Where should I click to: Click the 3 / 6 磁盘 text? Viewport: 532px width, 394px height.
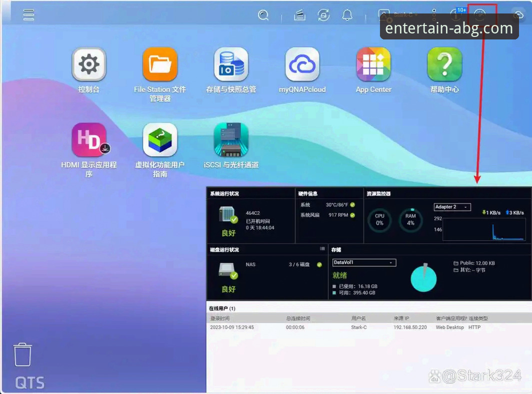coord(299,265)
